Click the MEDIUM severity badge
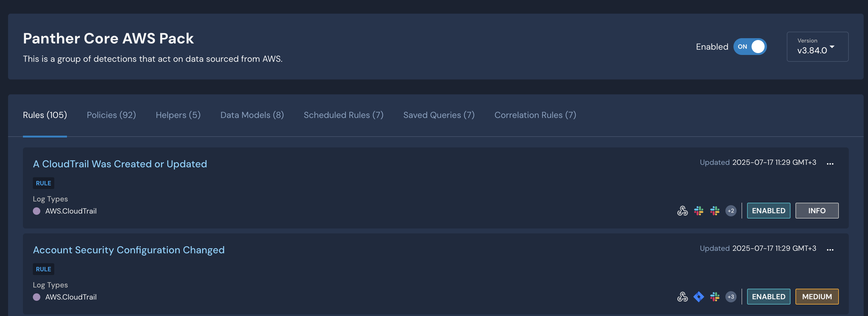This screenshot has height=316, width=868. tap(817, 296)
